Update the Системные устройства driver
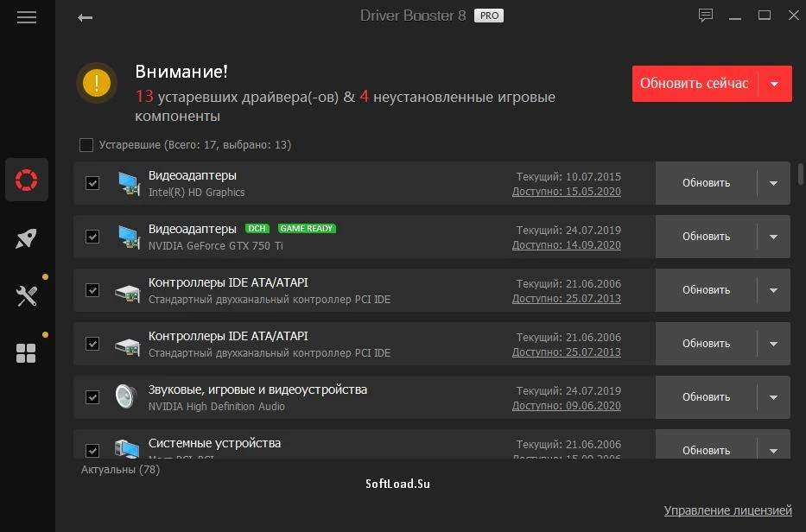The width and height of the screenshot is (806, 532). point(706,449)
